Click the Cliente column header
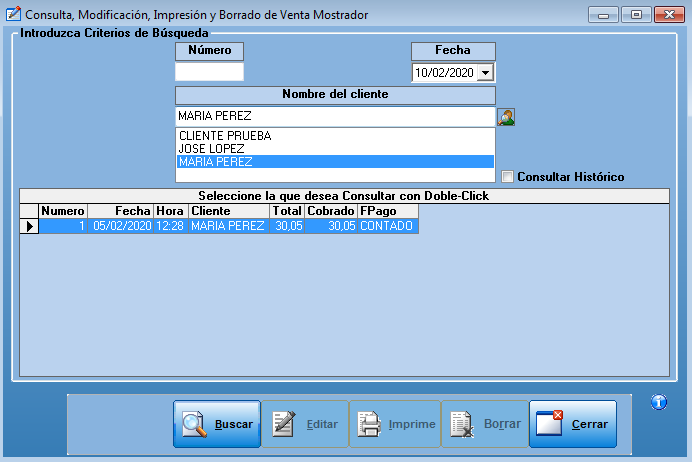This screenshot has width=692, height=462. click(x=229, y=211)
